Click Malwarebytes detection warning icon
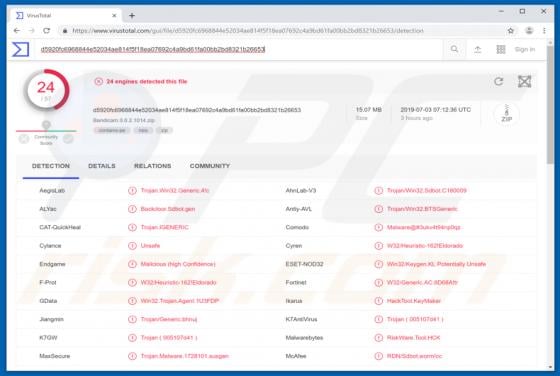 [379, 338]
